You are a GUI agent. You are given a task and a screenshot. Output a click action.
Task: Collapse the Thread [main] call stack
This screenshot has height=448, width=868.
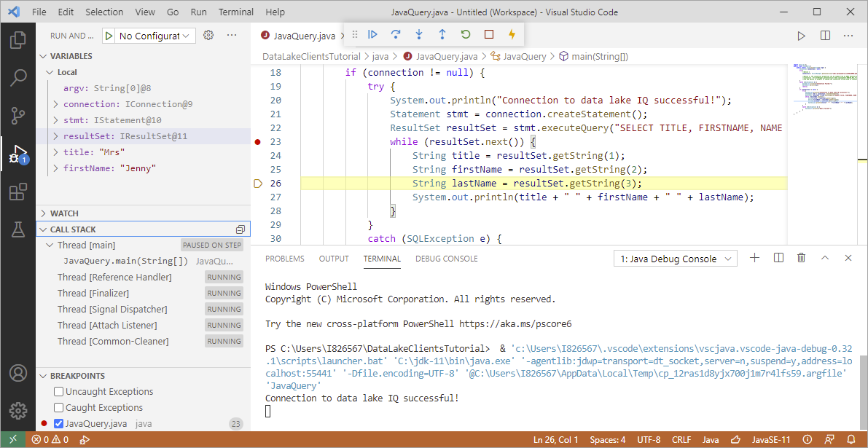tap(51, 245)
